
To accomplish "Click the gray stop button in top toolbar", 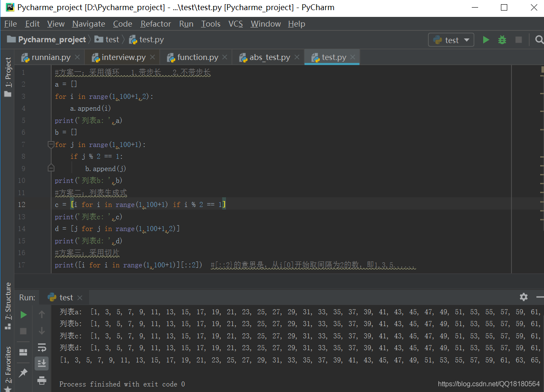I will (519, 40).
